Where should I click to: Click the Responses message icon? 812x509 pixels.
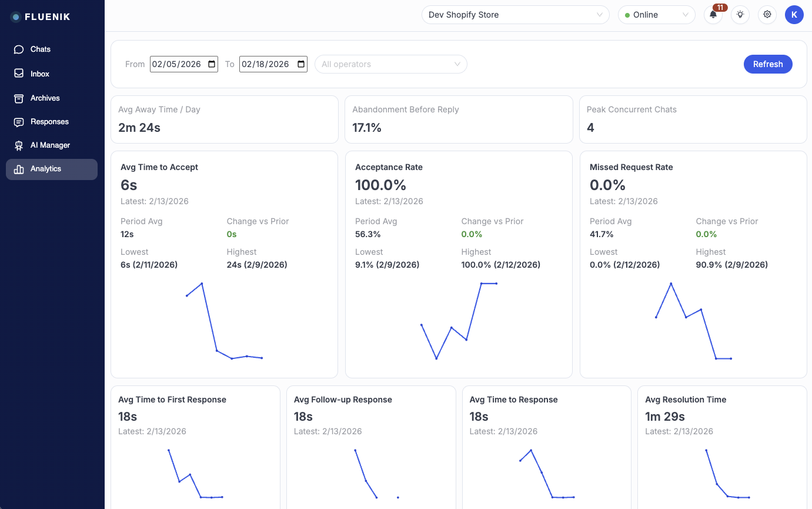click(19, 122)
